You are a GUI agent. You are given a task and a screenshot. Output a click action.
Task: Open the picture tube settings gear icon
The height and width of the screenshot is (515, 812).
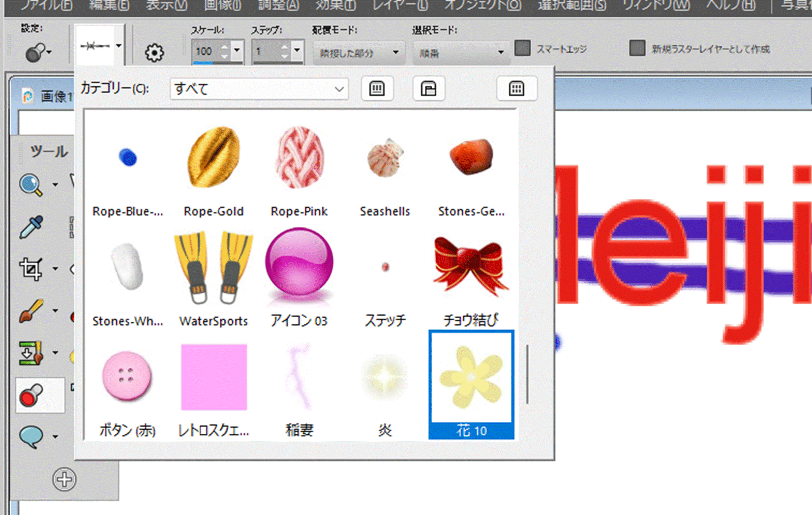pyautogui.click(x=154, y=53)
